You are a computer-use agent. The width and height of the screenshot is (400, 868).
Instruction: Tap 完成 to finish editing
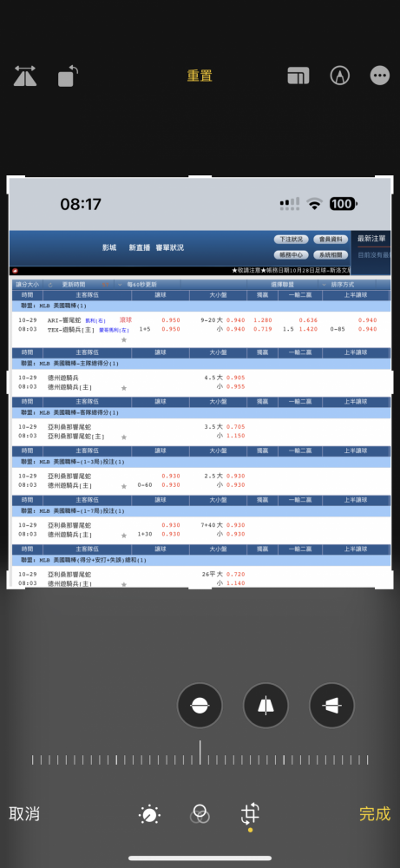375,814
